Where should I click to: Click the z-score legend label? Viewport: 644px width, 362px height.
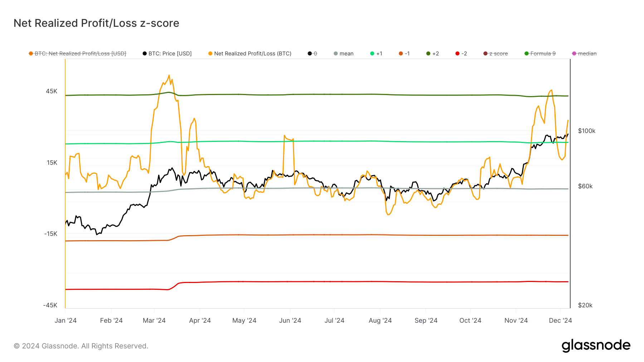[x=499, y=54]
